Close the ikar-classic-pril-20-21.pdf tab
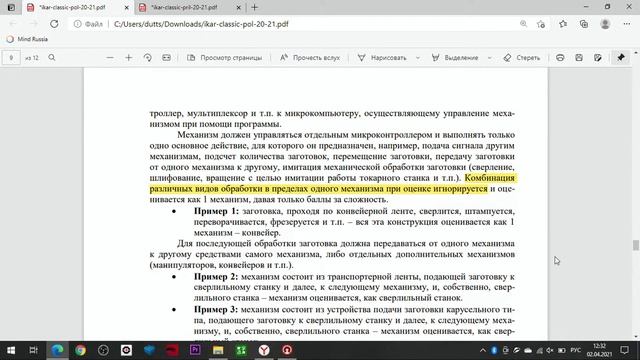The width and height of the screenshot is (640, 360). [239, 7]
